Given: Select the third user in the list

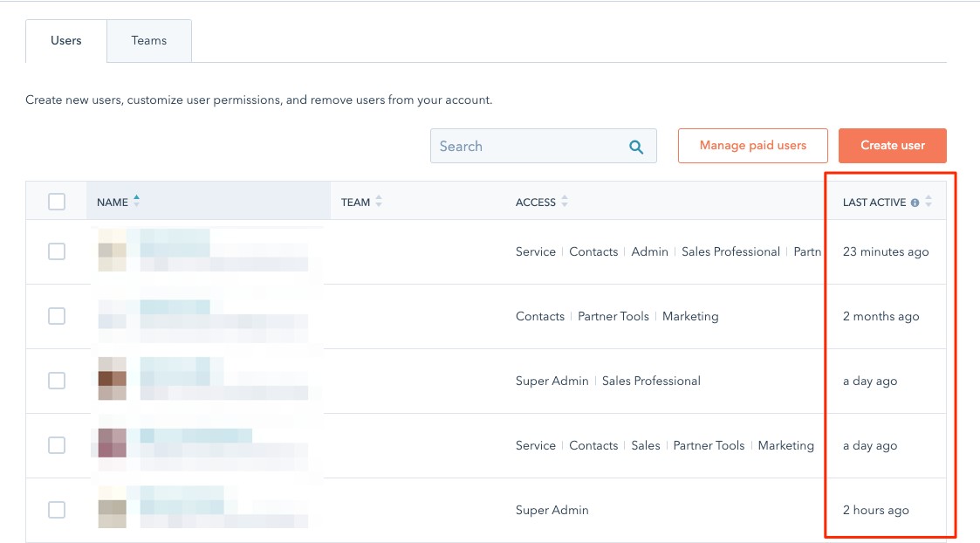Looking at the screenshot, I should coord(57,381).
